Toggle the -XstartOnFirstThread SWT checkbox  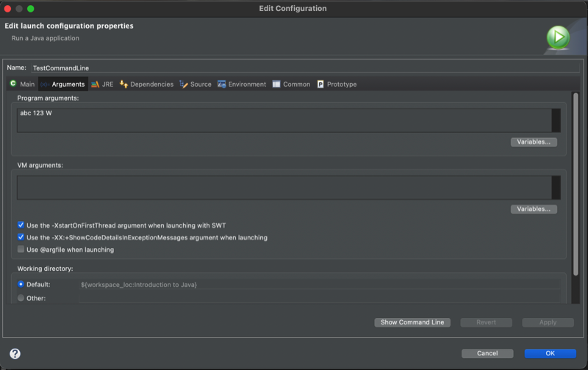[21, 225]
